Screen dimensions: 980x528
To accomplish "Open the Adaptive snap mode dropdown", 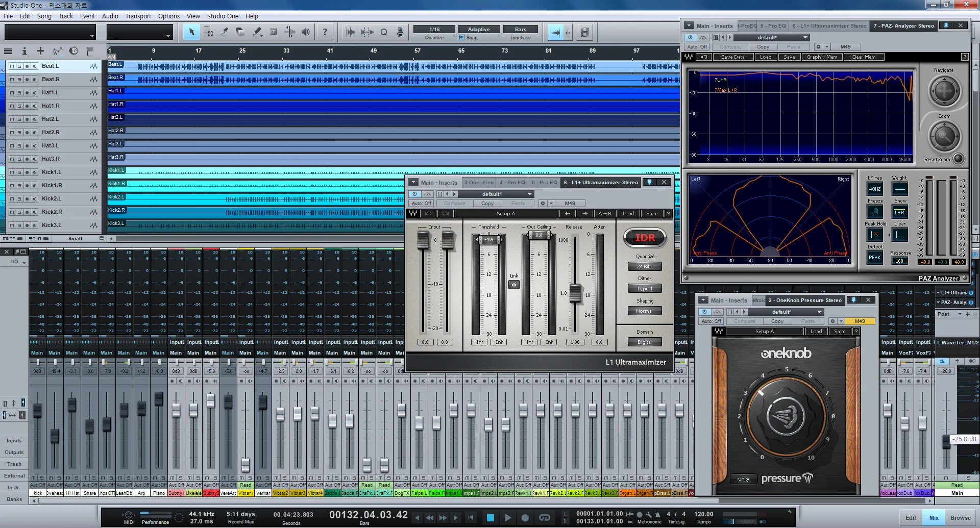I will pos(479,29).
